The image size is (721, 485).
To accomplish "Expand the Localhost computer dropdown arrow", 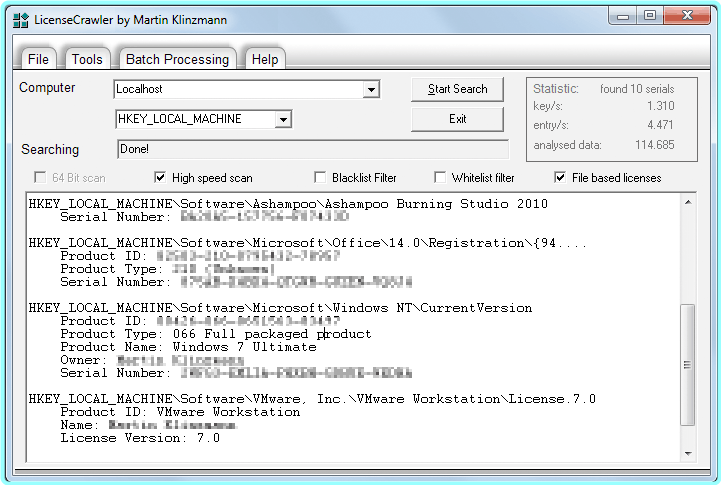I will (371, 89).
